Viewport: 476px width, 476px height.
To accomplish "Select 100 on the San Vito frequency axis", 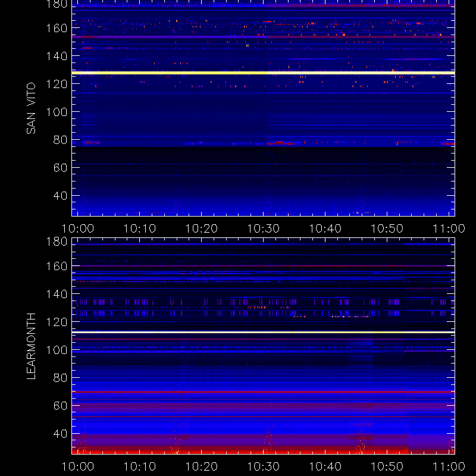I will (x=57, y=112).
